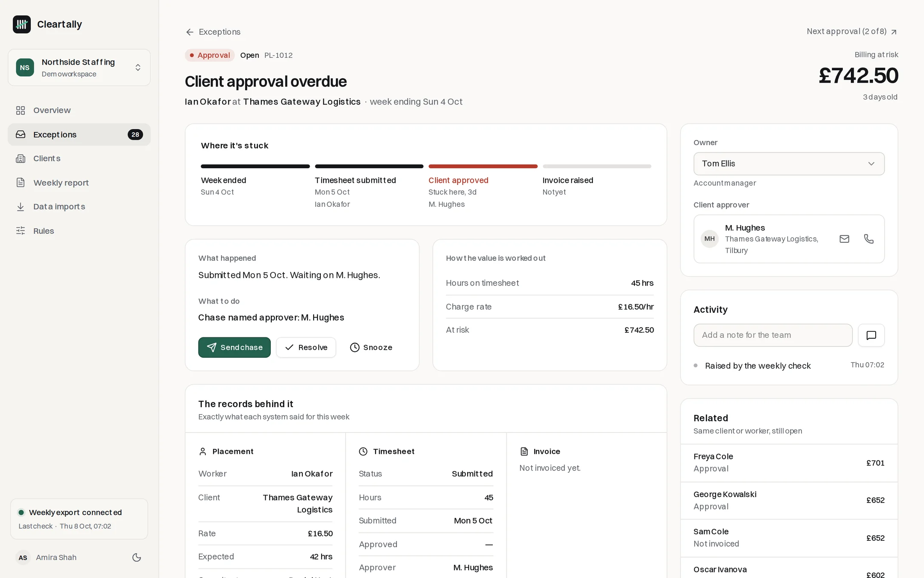Click the AS user avatar
The height and width of the screenshot is (578, 924).
pyautogui.click(x=23, y=557)
